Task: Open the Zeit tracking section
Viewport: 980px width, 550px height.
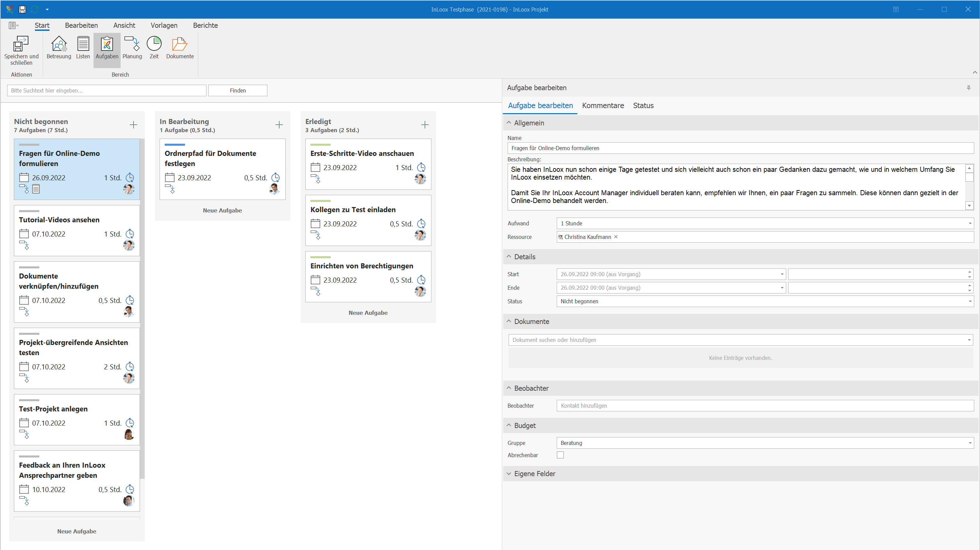Action: pyautogui.click(x=154, y=48)
